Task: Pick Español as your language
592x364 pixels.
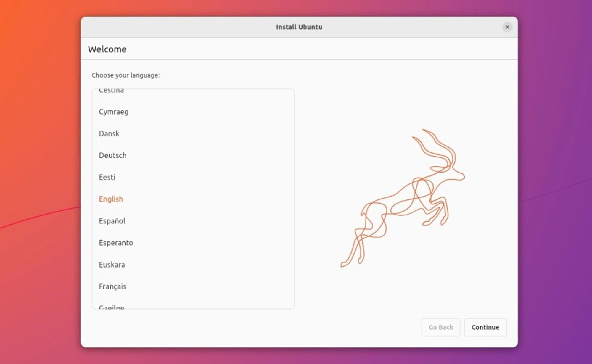Action: 112,220
